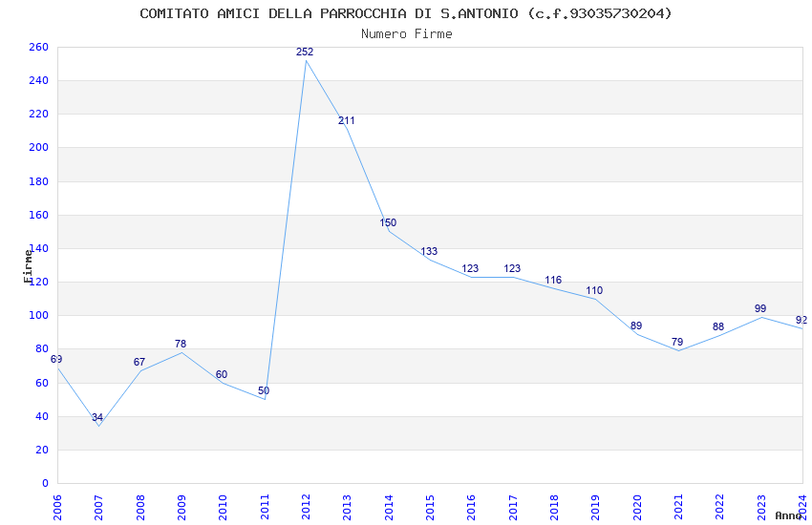Click the Y-axis value 200
The width and height of the screenshot is (812, 525).
tap(38, 147)
